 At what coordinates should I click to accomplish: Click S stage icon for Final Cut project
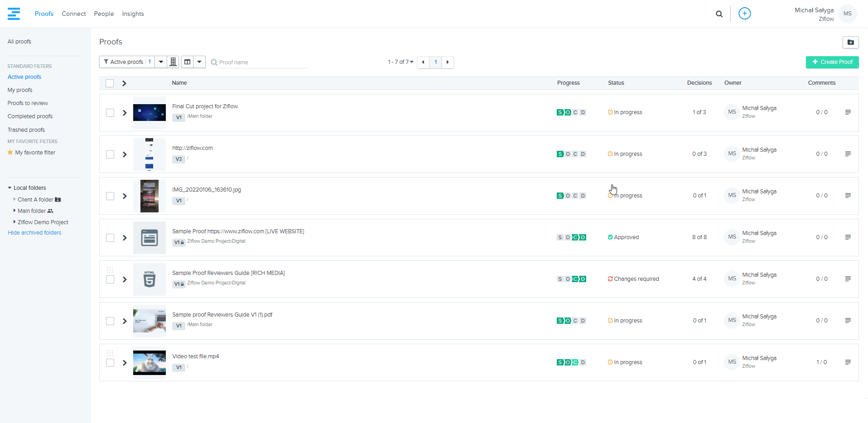[560, 112]
